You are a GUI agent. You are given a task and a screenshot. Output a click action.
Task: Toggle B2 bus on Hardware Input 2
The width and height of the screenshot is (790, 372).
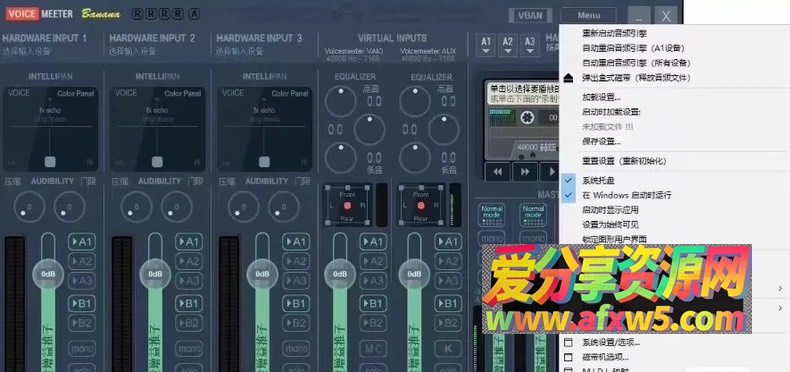point(189,323)
